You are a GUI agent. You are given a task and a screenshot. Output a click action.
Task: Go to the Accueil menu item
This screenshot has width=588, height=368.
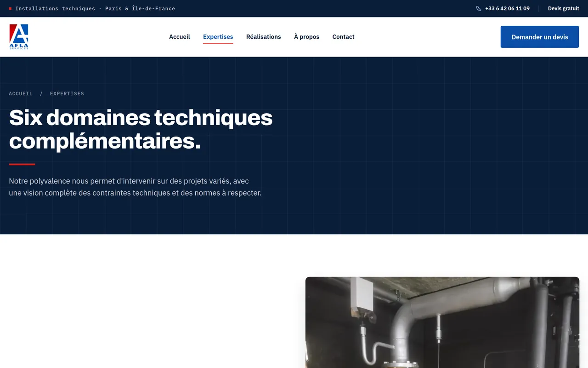[x=180, y=37]
